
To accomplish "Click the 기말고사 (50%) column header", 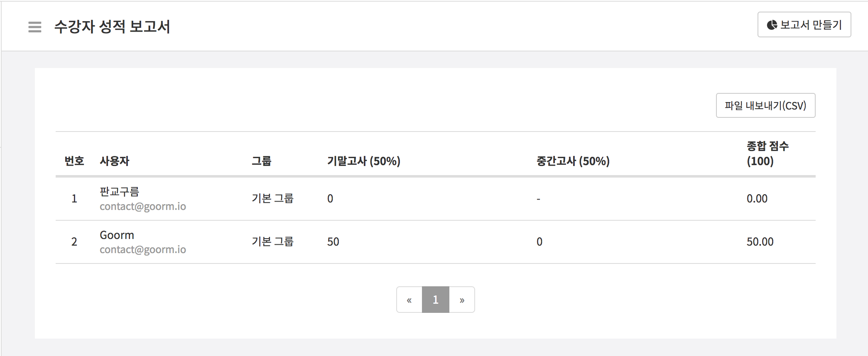I will point(364,161).
